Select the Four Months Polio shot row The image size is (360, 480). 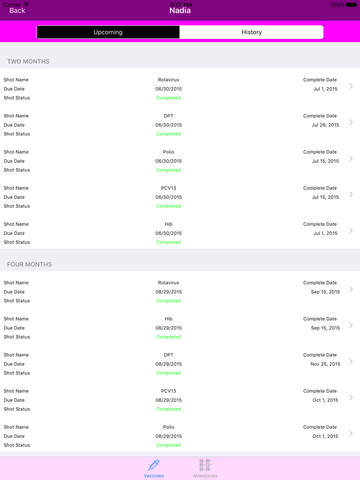coord(180,436)
